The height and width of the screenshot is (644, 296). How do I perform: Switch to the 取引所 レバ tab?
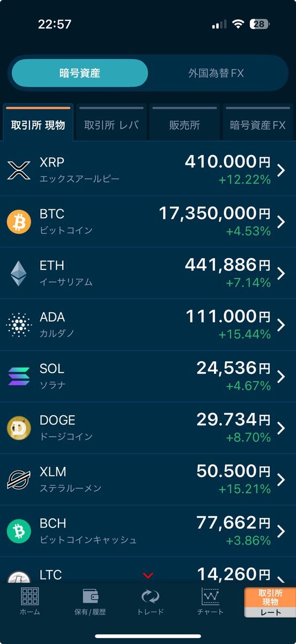pyautogui.click(x=112, y=125)
